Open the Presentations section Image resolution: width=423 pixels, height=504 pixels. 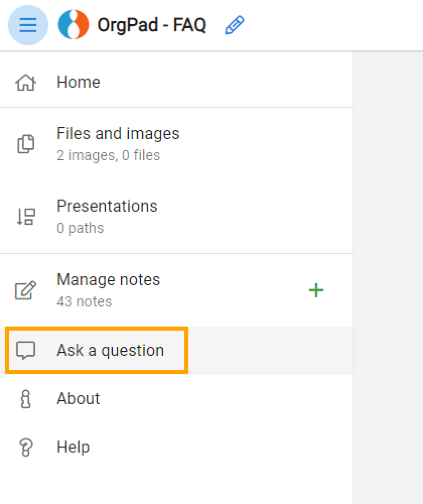(x=107, y=206)
